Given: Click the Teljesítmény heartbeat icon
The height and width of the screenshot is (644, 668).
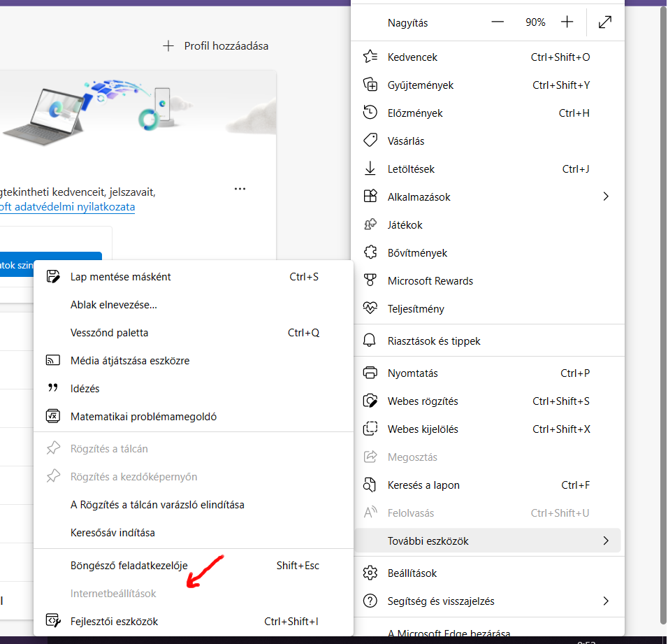Looking at the screenshot, I should click(370, 308).
